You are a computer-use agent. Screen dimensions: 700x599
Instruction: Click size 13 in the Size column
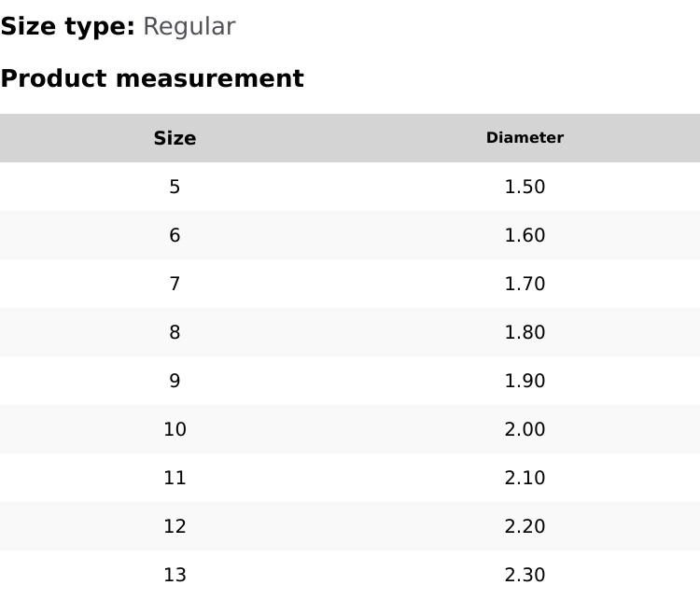coord(175,575)
